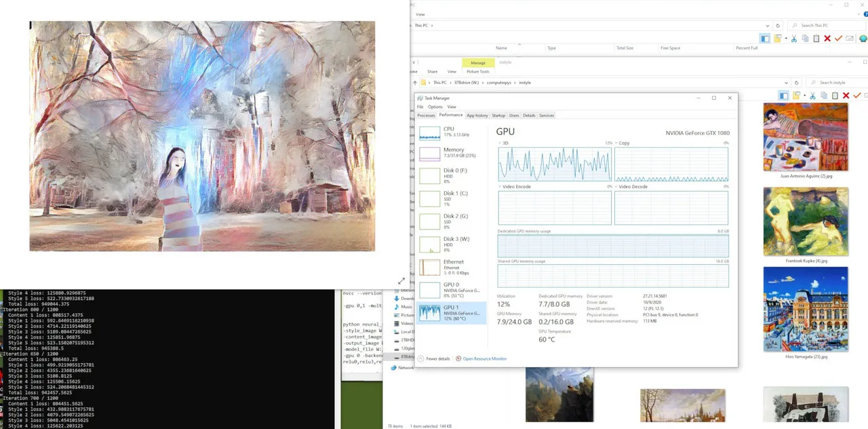
Task: Expand chevron after computerpys in breadcrumb
Action: coord(515,83)
